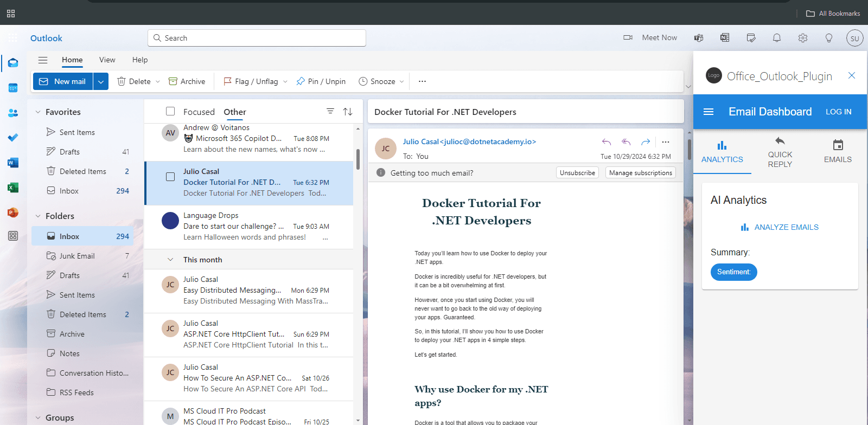Viewport: 868px width, 425px height.
Task: Click ANALYZE EMAILS button
Action: (x=780, y=227)
